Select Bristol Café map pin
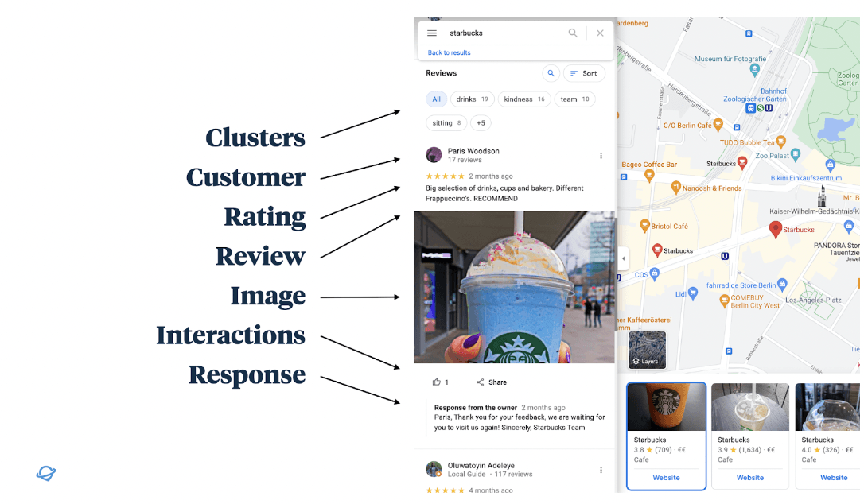The image size is (864, 504). (644, 225)
